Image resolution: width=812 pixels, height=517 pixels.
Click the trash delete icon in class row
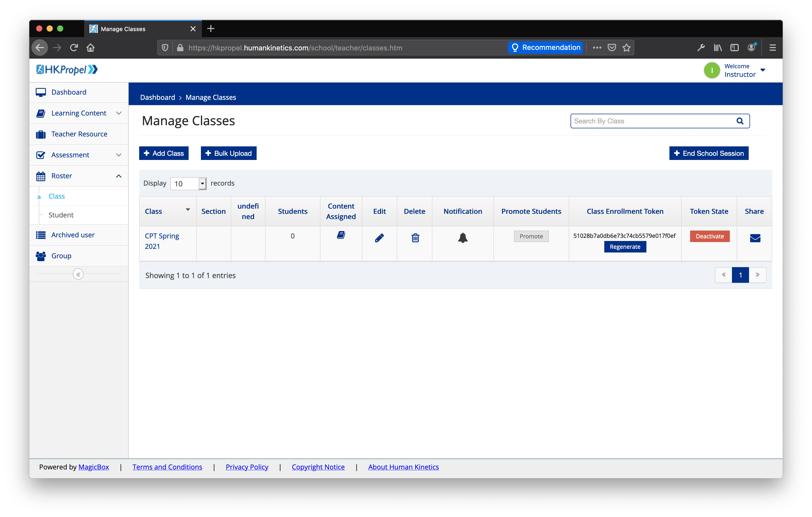pyautogui.click(x=415, y=238)
